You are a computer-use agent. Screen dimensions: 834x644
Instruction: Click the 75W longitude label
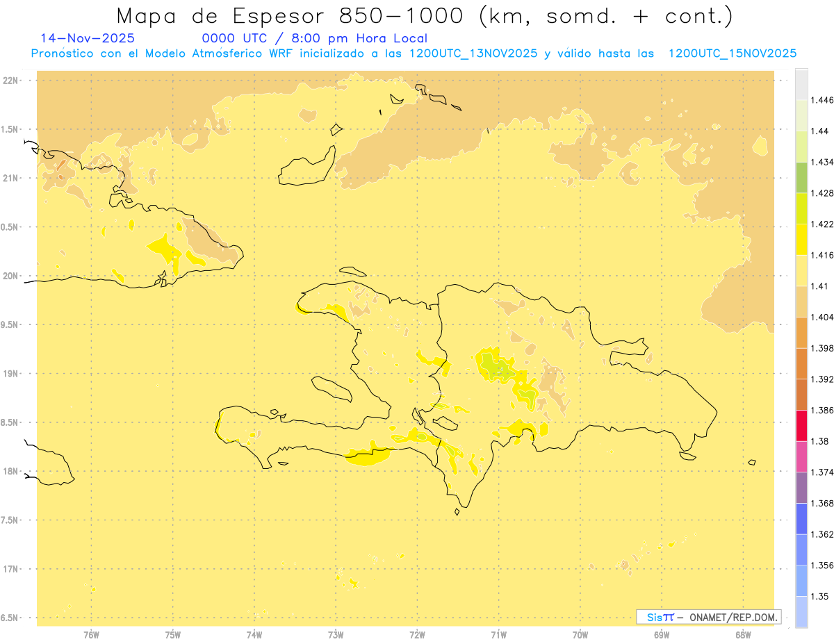(x=172, y=635)
